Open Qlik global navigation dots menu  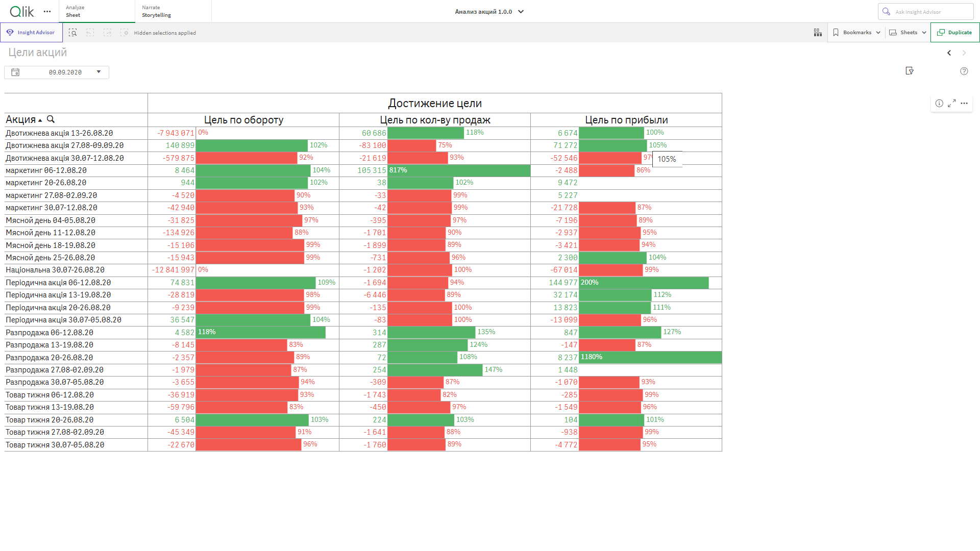(47, 11)
